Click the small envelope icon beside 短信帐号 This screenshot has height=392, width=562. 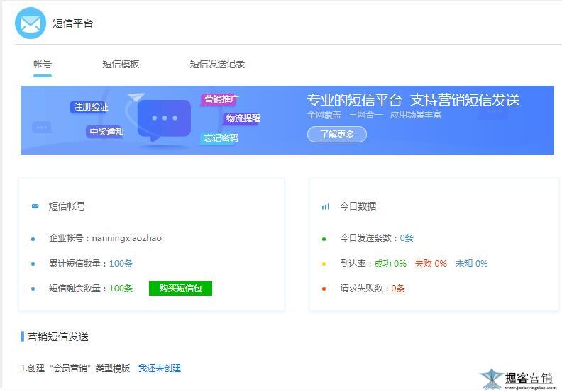tap(35, 206)
